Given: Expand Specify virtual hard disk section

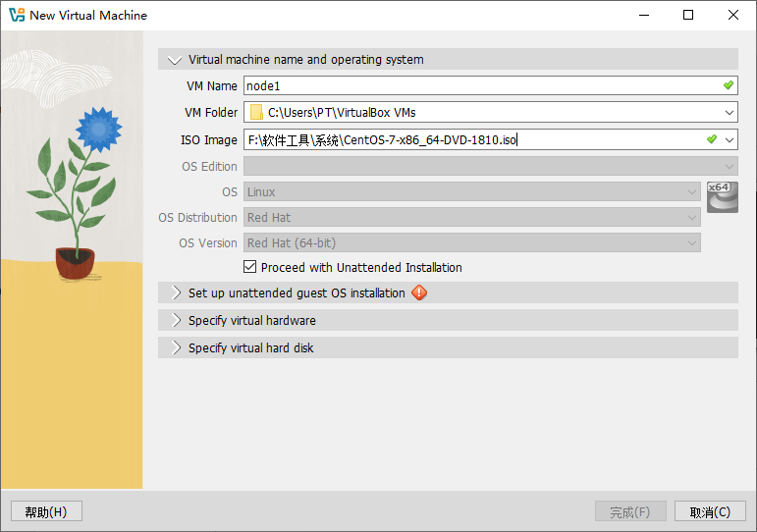Looking at the screenshot, I should tap(177, 348).
